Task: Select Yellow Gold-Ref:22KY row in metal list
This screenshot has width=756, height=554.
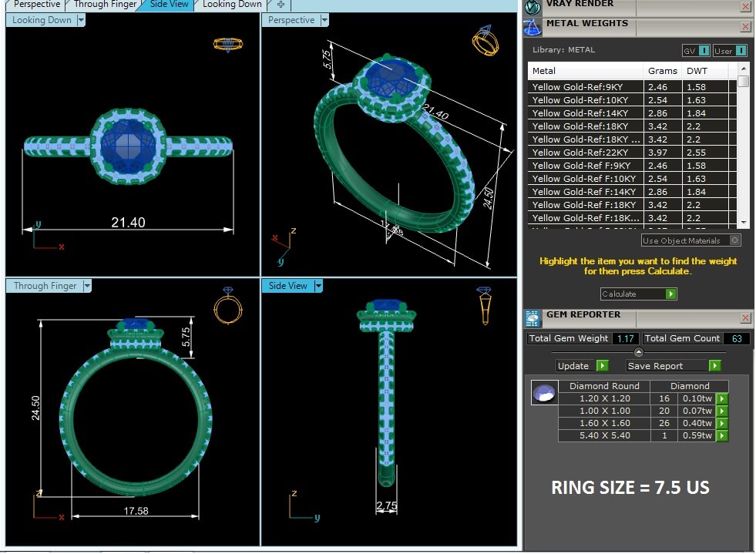Action: click(x=587, y=153)
